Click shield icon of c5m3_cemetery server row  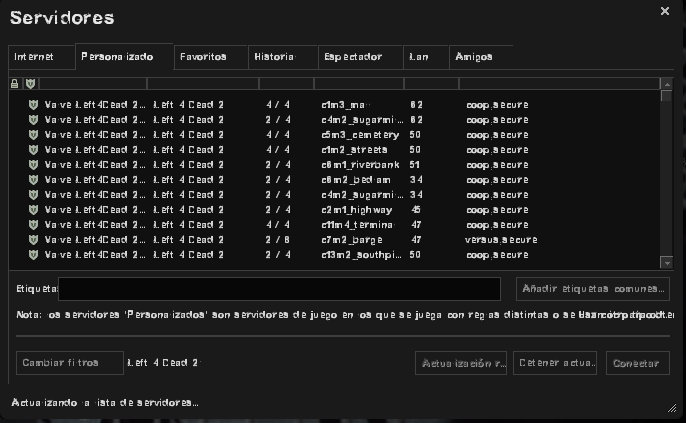point(33,135)
